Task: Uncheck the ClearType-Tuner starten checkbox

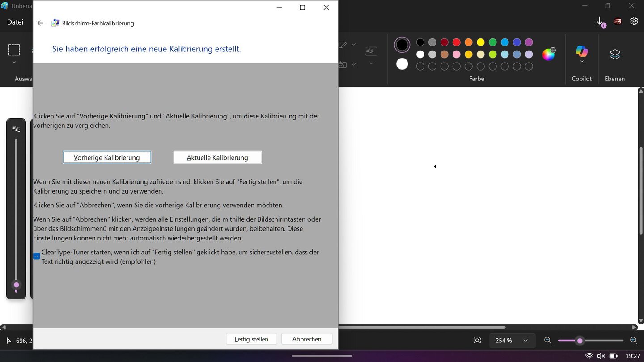Action: (x=37, y=257)
